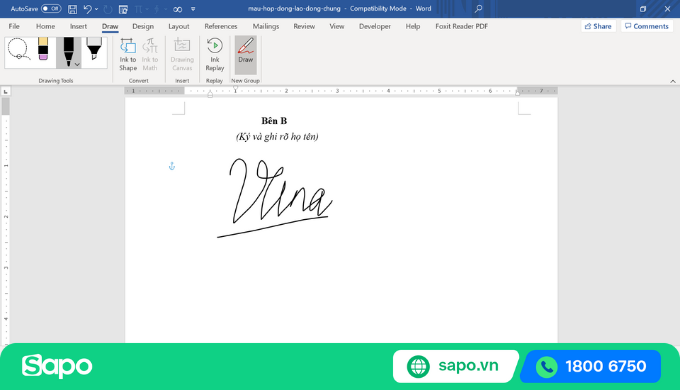The height and width of the screenshot is (390, 680).
Task: Click the Share button
Action: (x=598, y=26)
